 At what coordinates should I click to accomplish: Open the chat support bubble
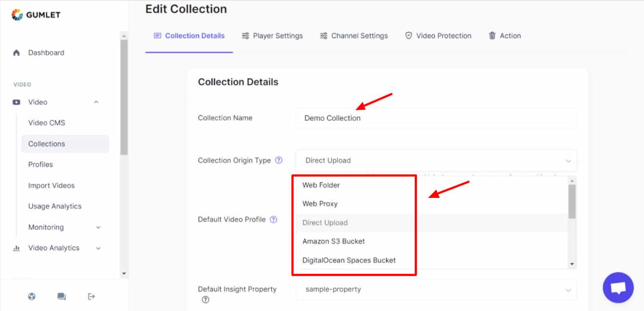coord(618,288)
